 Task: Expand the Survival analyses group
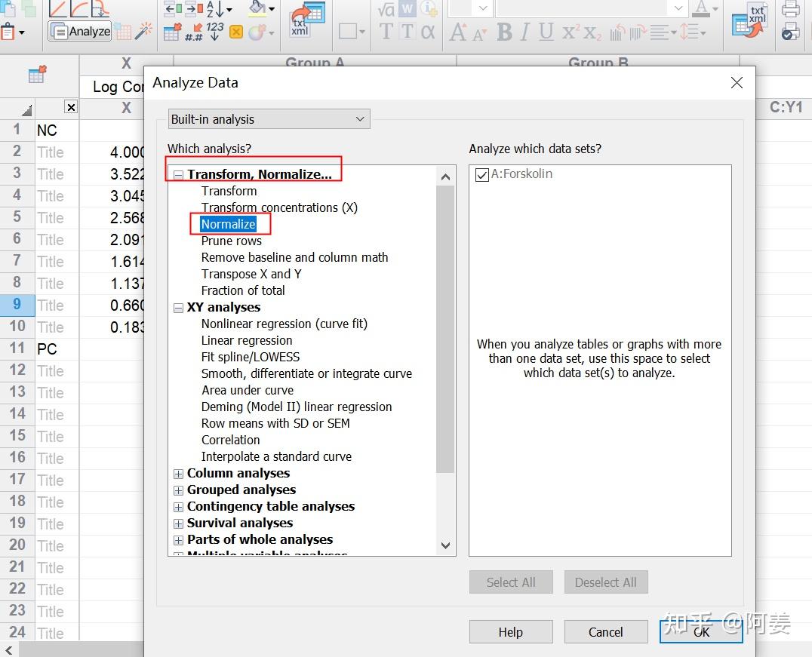pyautogui.click(x=178, y=523)
